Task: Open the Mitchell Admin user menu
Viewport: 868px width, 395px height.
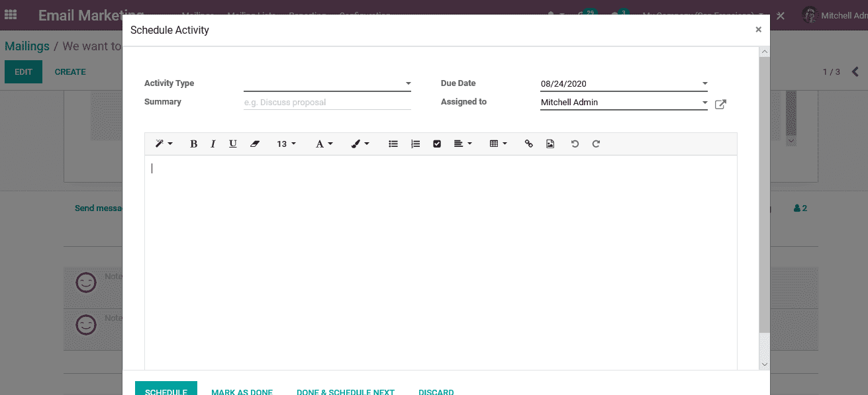Action: [x=834, y=15]
